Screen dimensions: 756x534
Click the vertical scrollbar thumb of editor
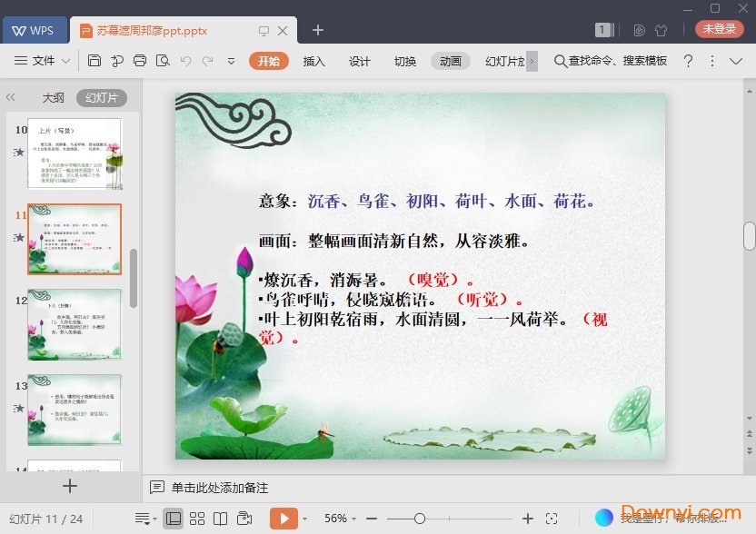750,236
